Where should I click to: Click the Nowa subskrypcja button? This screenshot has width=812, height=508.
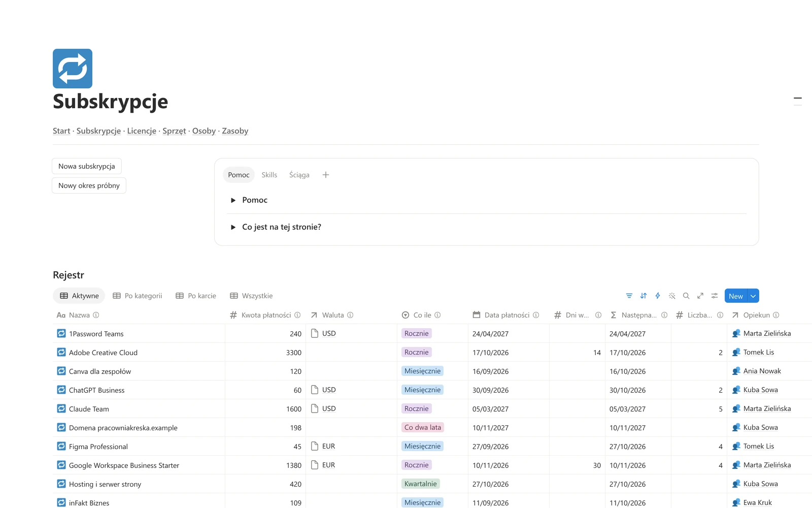point(87,166)
